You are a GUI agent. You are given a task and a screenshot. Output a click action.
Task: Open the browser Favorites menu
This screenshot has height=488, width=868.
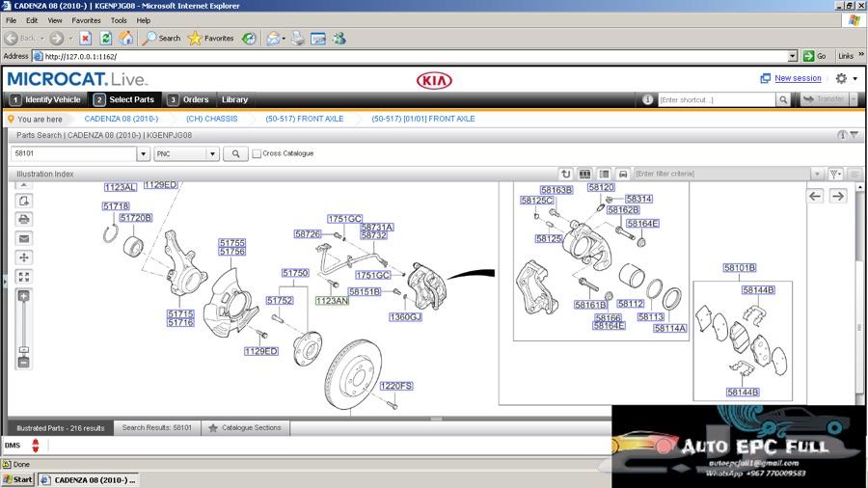86,20
